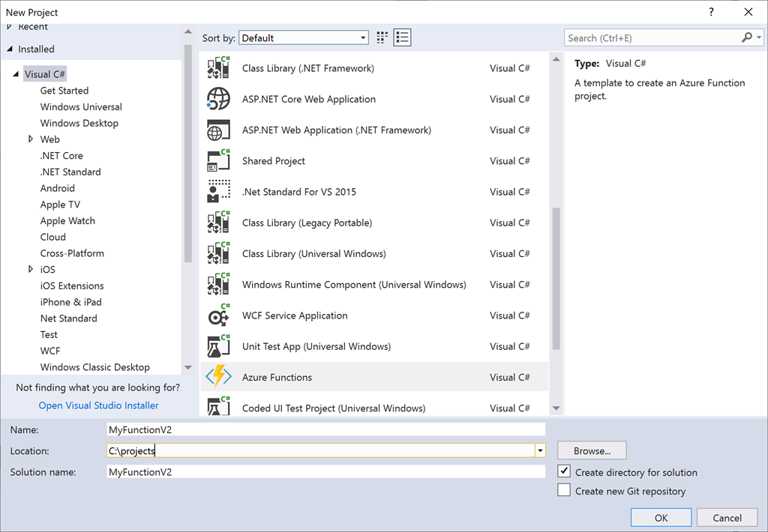Click the WCF Service Application gear icon
Image resolution: width=768 pixels, height=532 pixels.
point(218,315)
